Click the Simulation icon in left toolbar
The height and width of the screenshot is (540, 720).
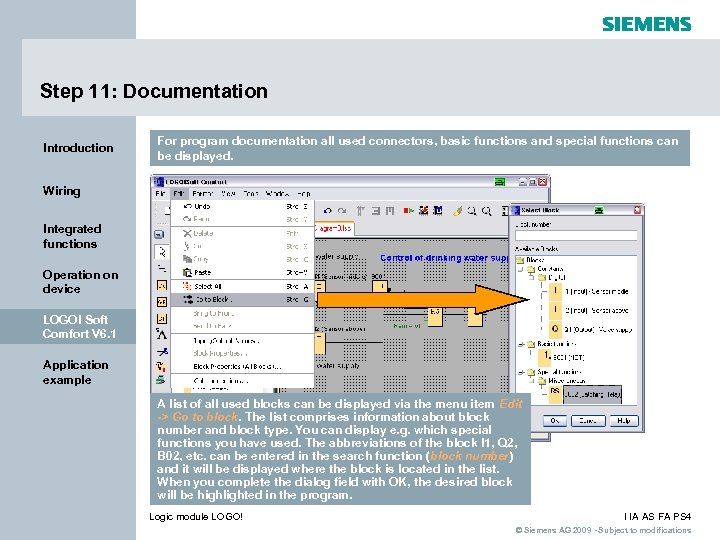(x=160, y=366)
